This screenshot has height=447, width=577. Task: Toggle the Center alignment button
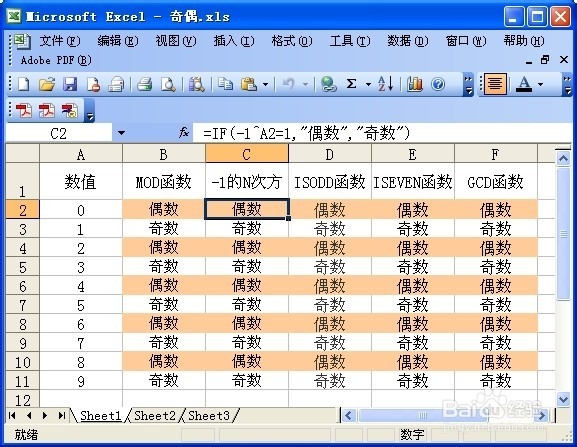coord(495,84)
